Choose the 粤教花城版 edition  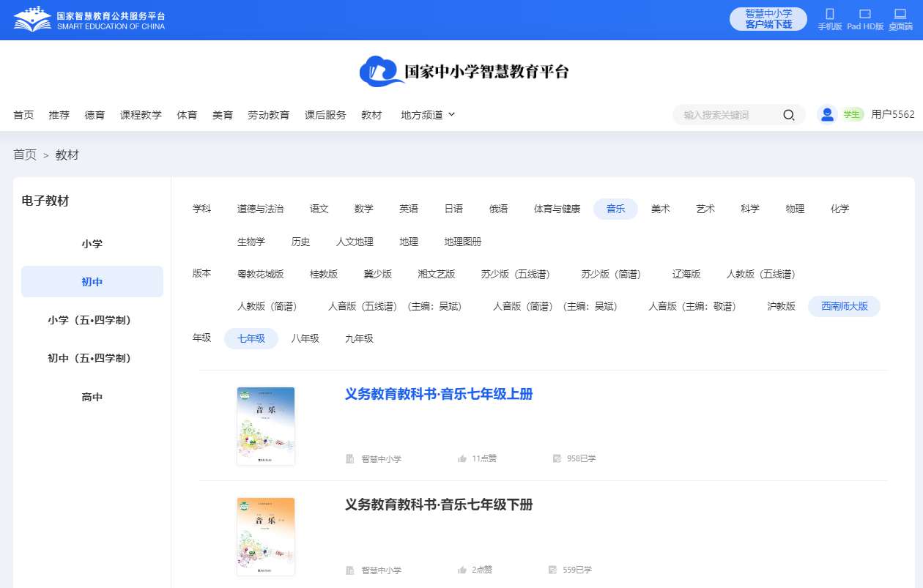260,274
